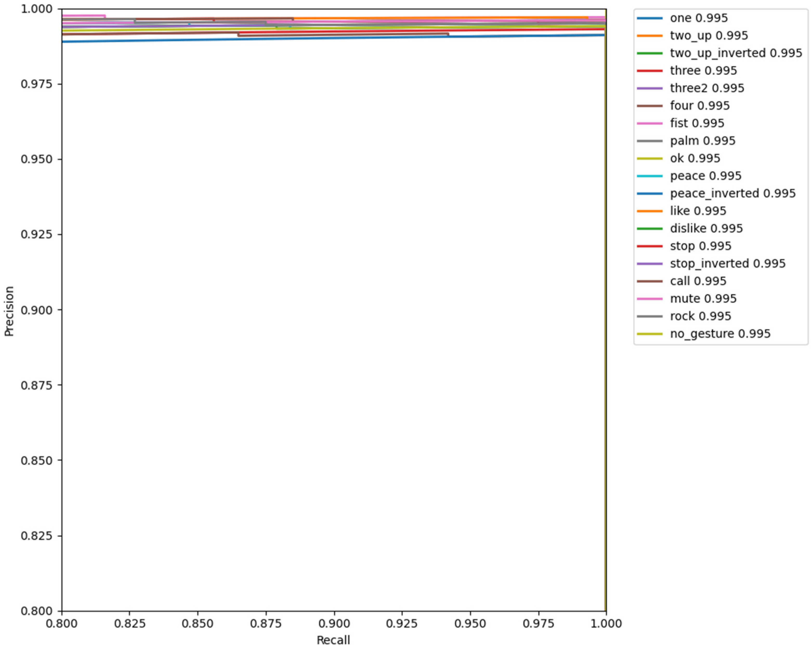Click the 'call 0.995' legend label
Viewport: 812px width, 648px height.
tap(698, 281)
